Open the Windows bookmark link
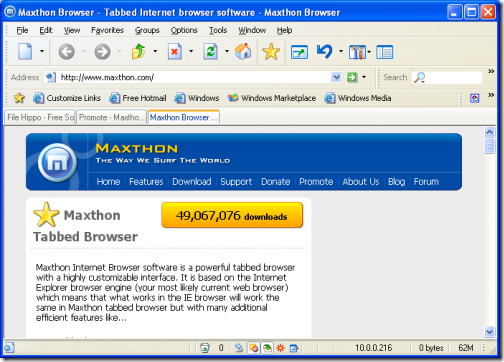Screen dimensions: 504x362 [x=197, y=98]
